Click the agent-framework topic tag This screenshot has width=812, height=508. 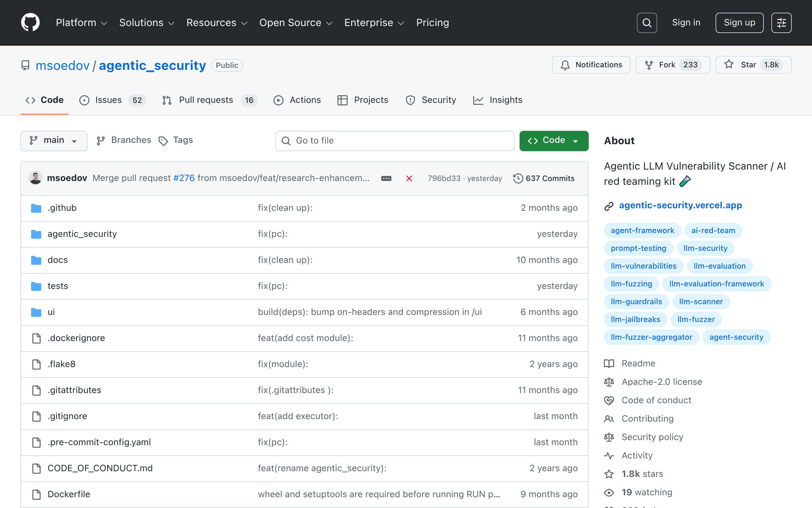pos(642,231)
